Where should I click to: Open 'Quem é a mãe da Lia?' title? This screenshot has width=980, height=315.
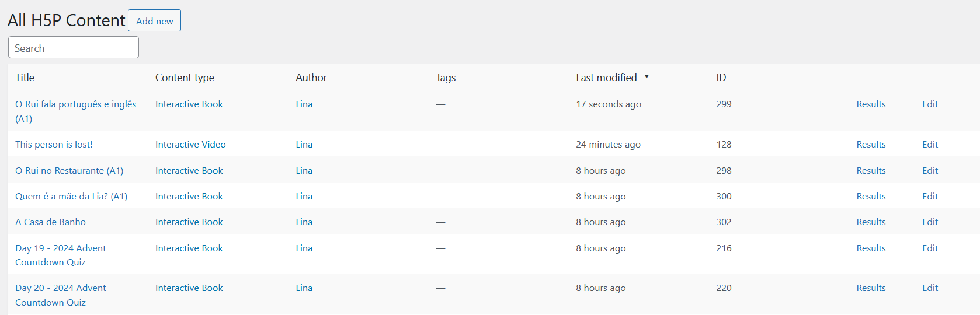pyautogui.click(x=71, y=197)
